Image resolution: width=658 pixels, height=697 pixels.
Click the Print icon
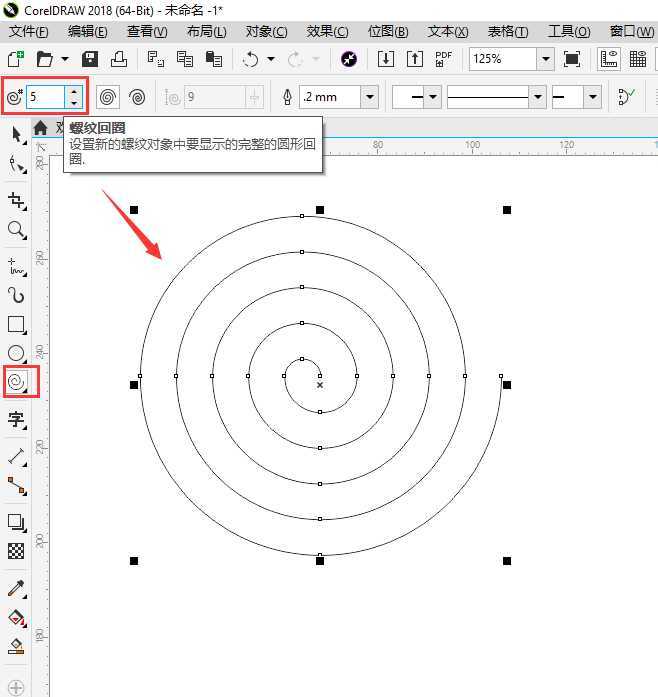tap(118, 59)
